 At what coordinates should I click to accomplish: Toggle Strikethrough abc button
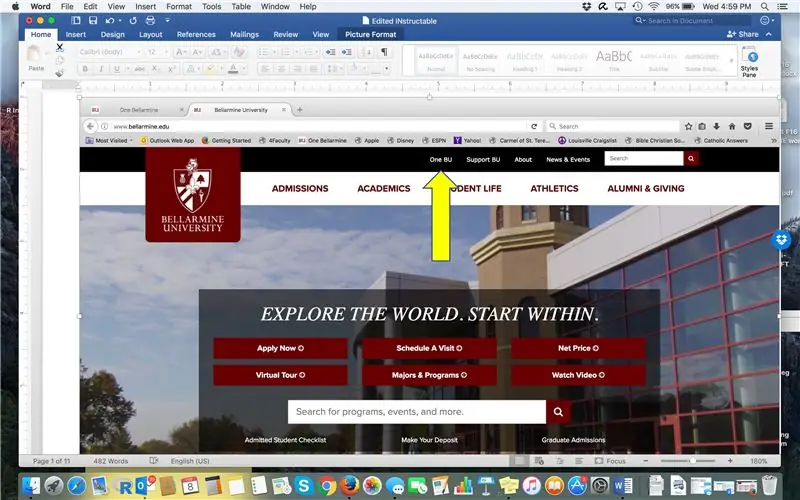pos(139,68)
